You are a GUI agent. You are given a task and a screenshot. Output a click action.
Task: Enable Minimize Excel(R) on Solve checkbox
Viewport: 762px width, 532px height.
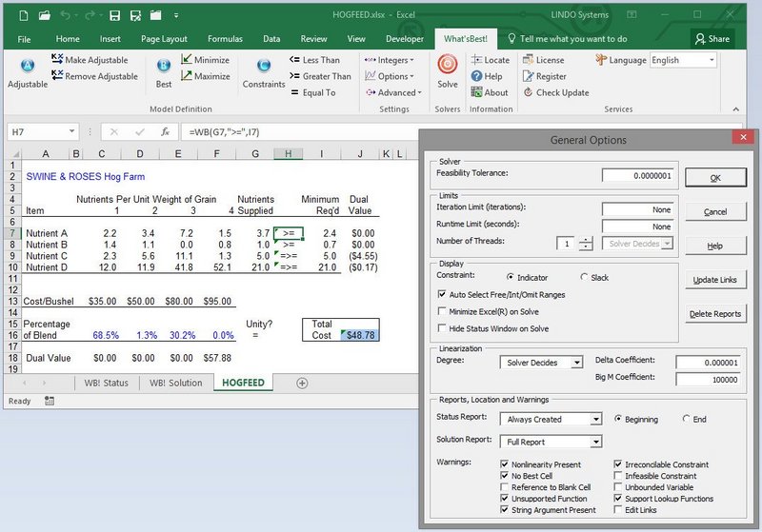pyautogui.click(x=442, y=311)
